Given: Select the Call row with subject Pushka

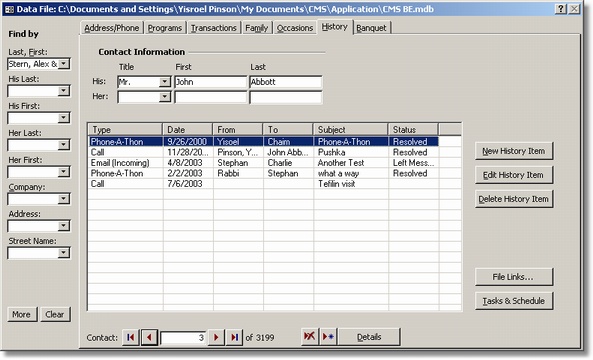Looking at the screenshot, I should coord(264,152).
